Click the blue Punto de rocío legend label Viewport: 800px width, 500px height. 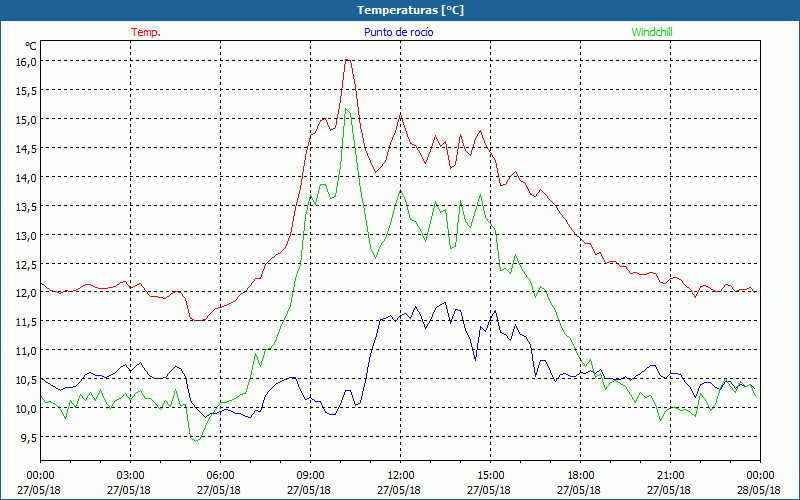(398, 32)
